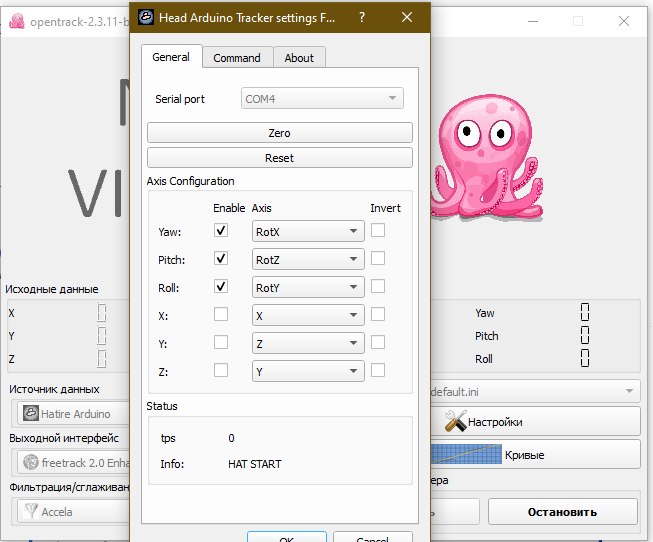Screen dimensions: 653x542
Task: Switch to the Command tab
Action: click(x=237, y=58)
